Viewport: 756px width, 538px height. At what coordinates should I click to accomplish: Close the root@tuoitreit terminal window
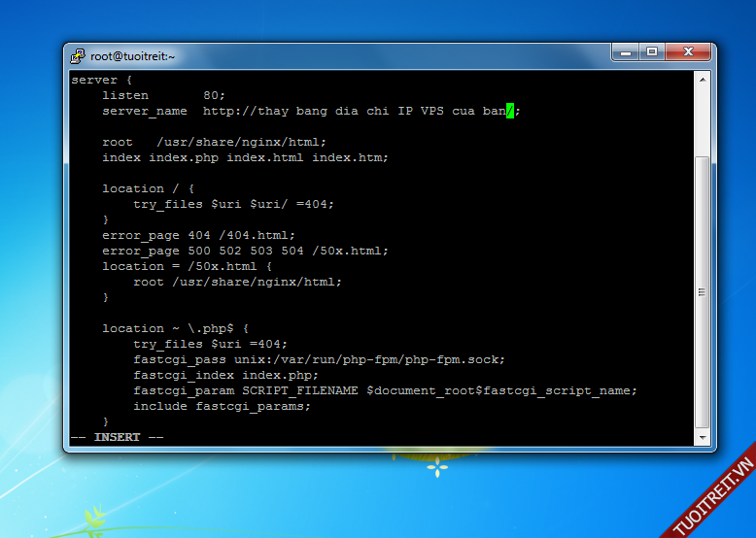[x=687, y=52]
